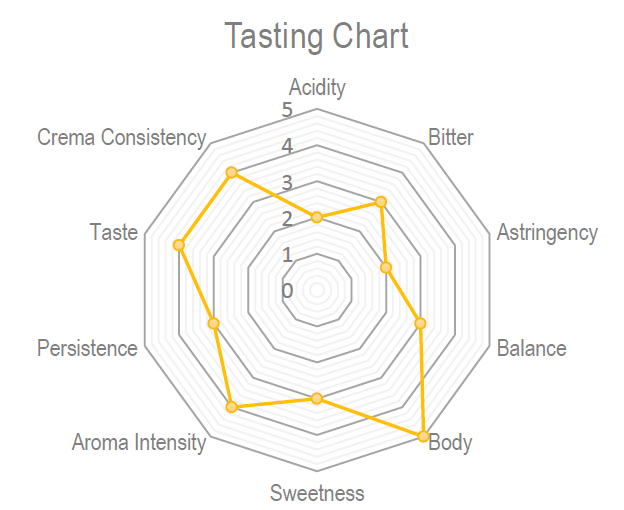Click the Balance axis label
This screenshot has width=624, height=510.
point(531,349)
